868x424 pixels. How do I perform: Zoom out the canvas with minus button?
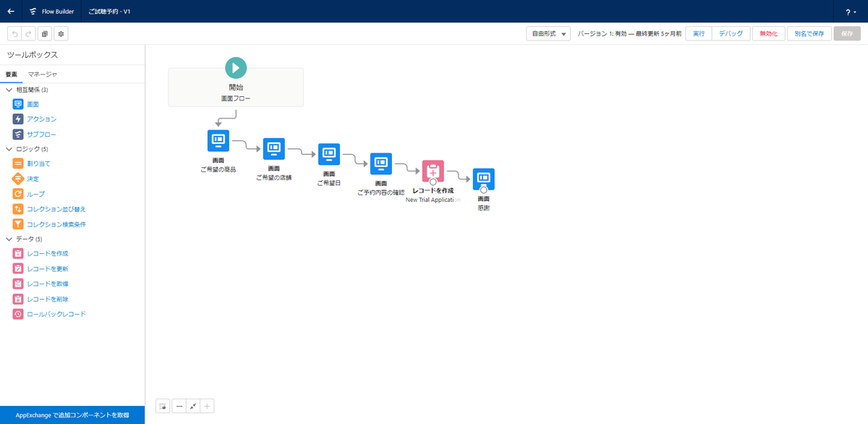coord(179,407)
